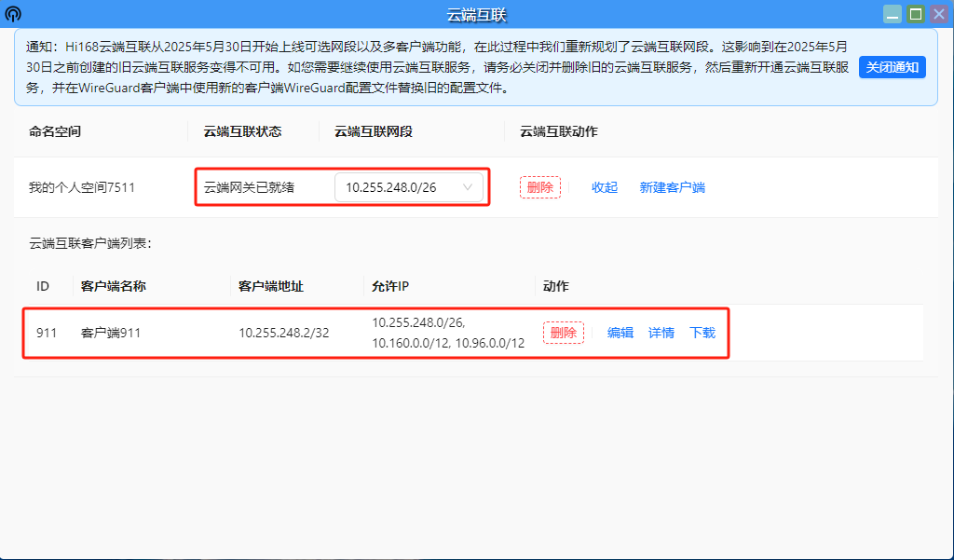Collapse the client list via 收起
Viewport: 954px width, 560px height.
coord(604,187)
